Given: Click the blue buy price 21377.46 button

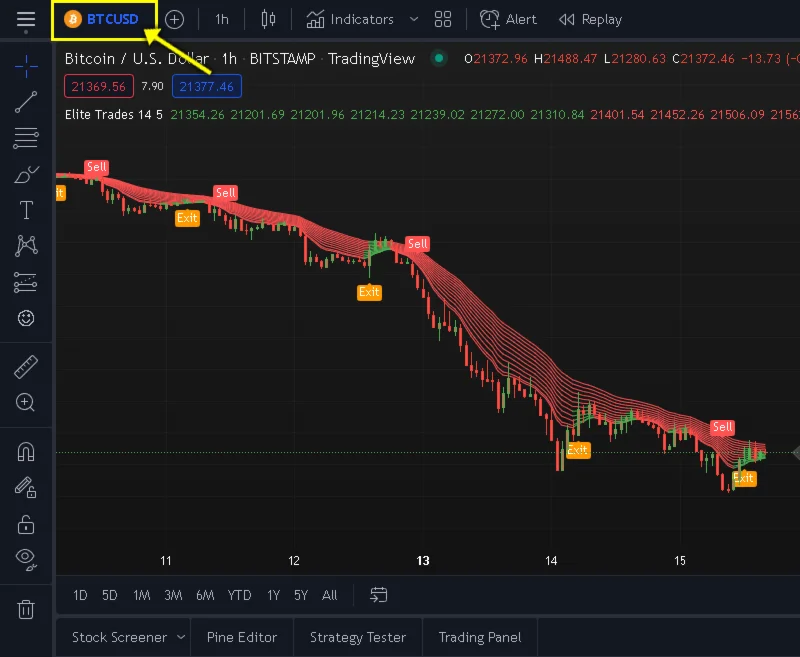Looking at the screenshot, I should [x=207, y=86].
